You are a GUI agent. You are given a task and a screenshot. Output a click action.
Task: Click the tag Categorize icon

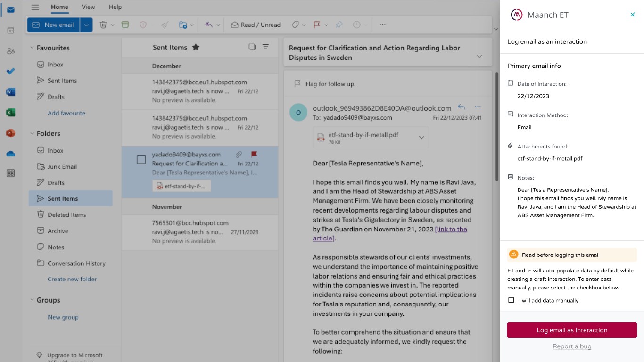pos(295,25)
